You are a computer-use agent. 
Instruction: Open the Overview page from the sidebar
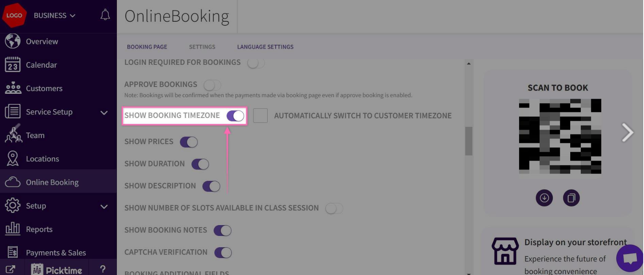tap(42, 41)
